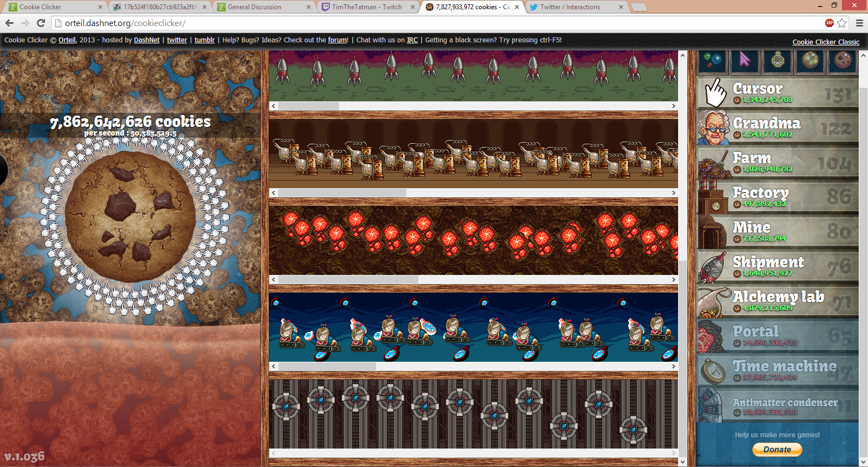Buy the pink cursor upgrade icon
Image resolution: width=868 pixels, height=467 pixels.
tap(745, 61)
